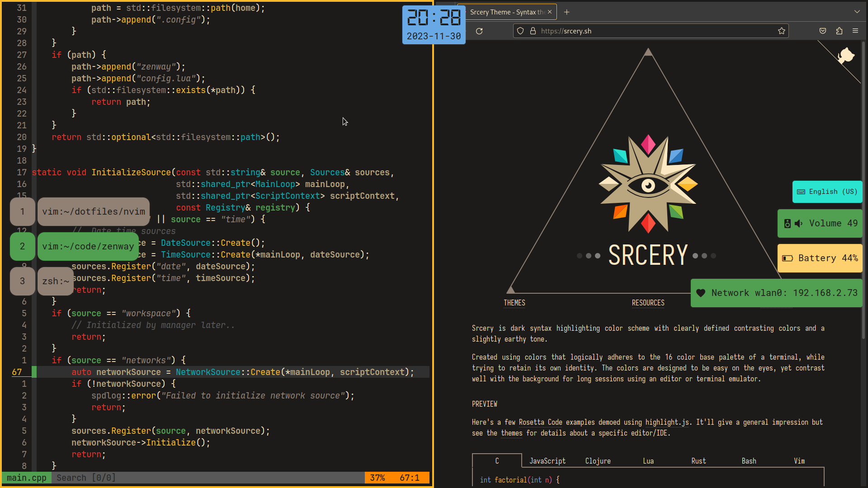Screen dimensions: 868x488
Task: Click the English (US) keyboard layout widget
Action: coord(827,192)
